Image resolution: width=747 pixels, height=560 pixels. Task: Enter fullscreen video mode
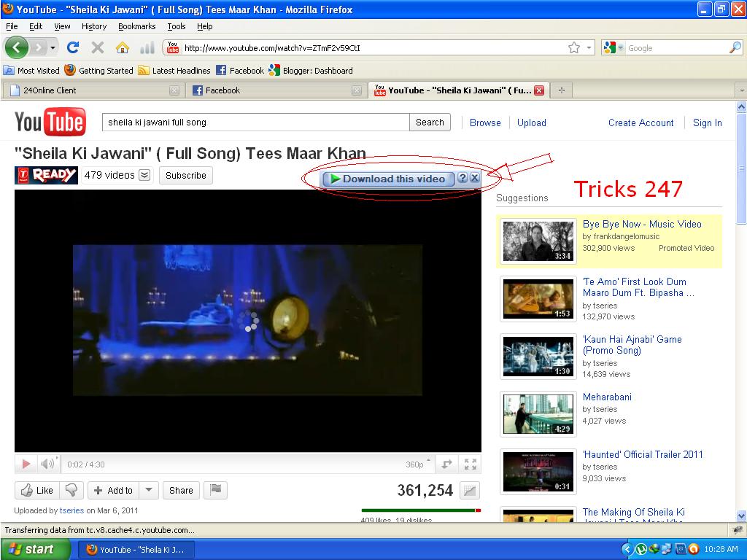coord(471,464)
